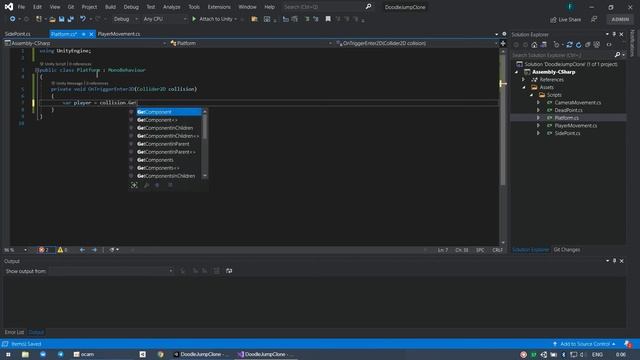Click the Collapse All icon in Solution Explorer

click(x=588, y=44)
